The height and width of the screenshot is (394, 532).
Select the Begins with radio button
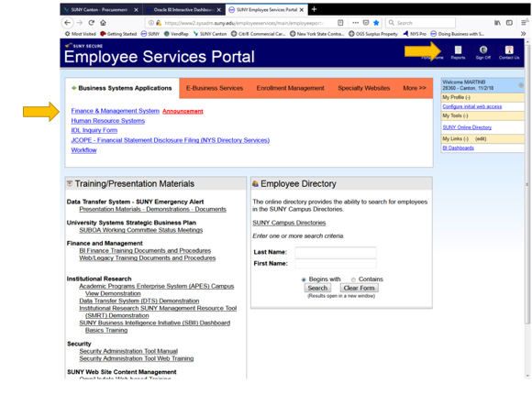pyautogui.click(x=304, y=279)
